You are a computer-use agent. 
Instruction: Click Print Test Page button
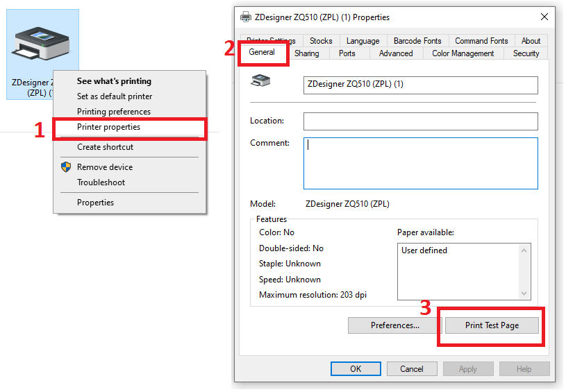pos(492,325)
